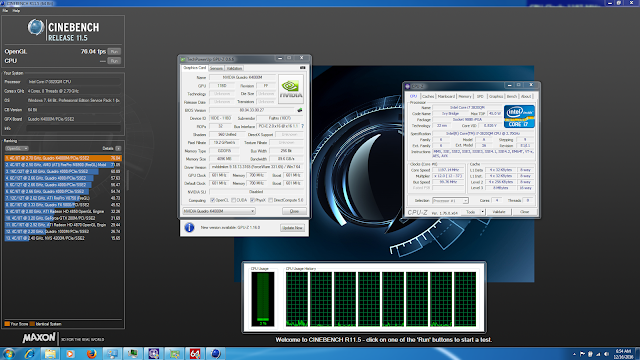Toggle the DirectCompute 5.0 checkbox

[x=271, y=200]
